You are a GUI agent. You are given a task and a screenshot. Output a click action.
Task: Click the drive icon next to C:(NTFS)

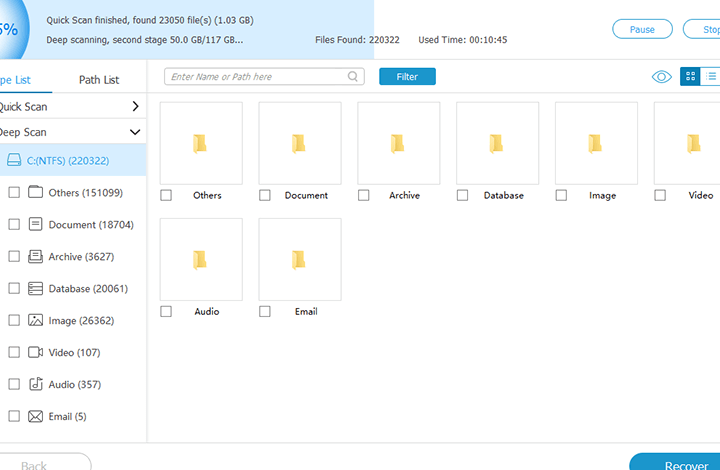[x=14, y=160]
